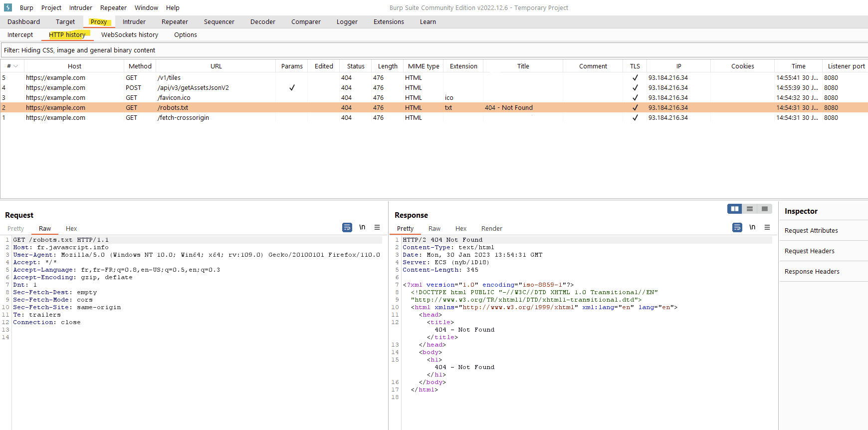Toggle word wrap icon in Request panel
Viewport: 868px width, 430px height.
coord(347,227)
